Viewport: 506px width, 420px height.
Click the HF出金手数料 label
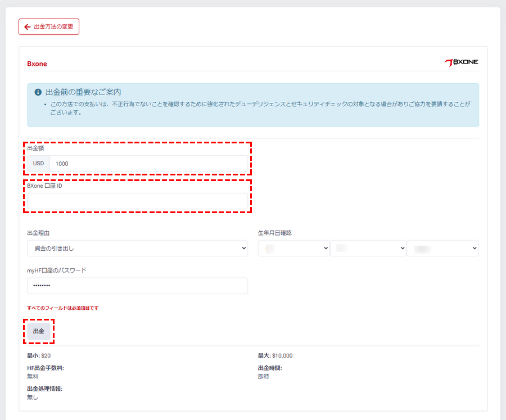(46, 368)
